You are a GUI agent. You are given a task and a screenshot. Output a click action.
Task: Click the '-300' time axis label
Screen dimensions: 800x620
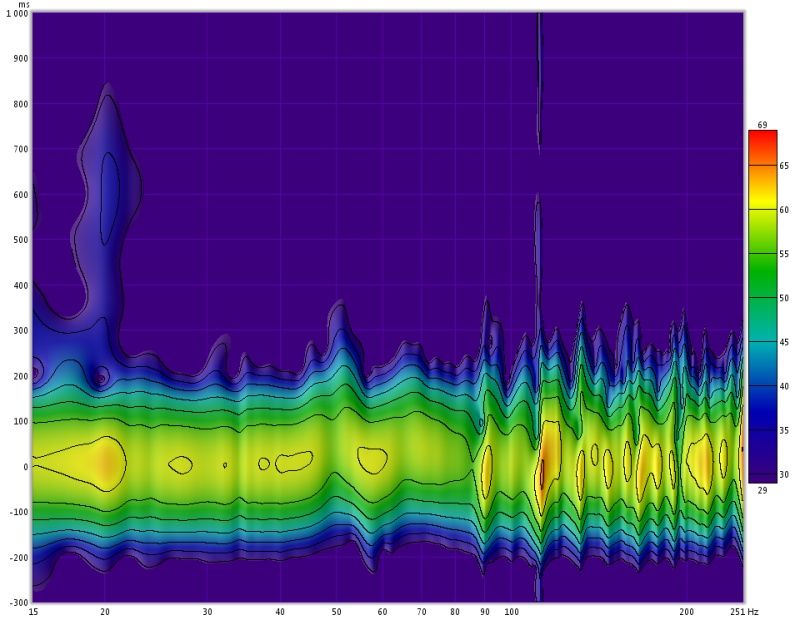[x=19, y=603]
